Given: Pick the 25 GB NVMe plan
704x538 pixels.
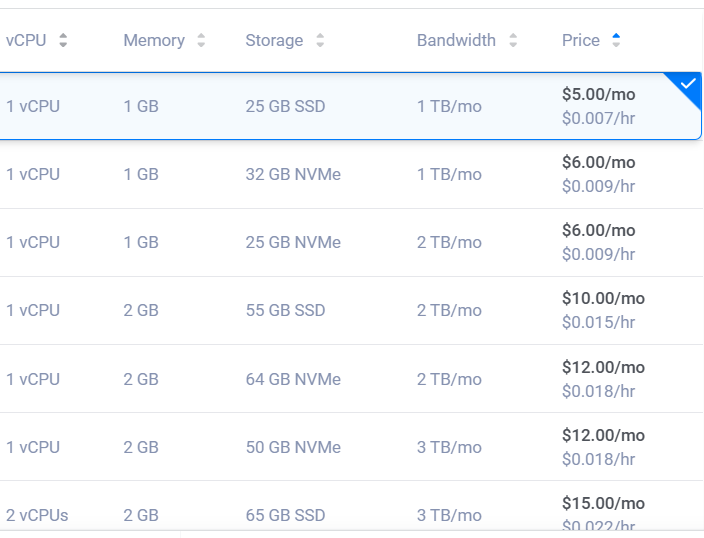Looking at the screenshot, I should pos(293,242).
